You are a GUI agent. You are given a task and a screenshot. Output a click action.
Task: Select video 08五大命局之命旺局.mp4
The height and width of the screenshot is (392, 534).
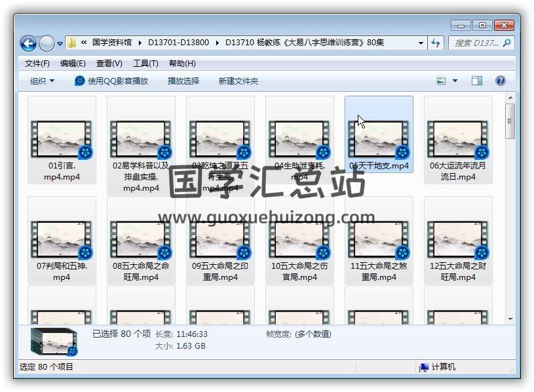point(141,241)
